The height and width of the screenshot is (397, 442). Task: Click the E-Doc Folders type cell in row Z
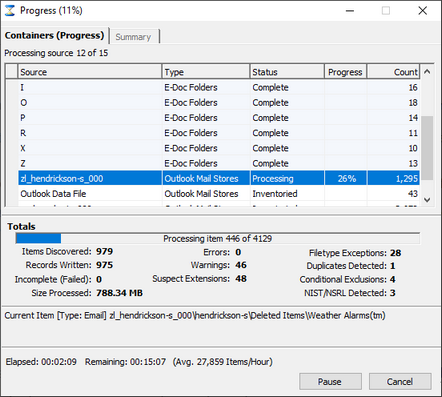pos(206,163)
